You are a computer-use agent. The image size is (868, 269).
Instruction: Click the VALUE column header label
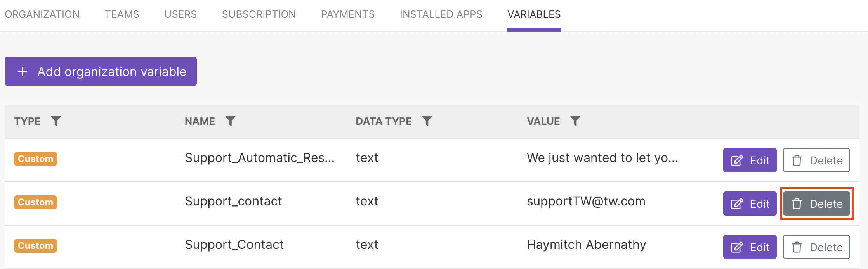click(543, 121)
